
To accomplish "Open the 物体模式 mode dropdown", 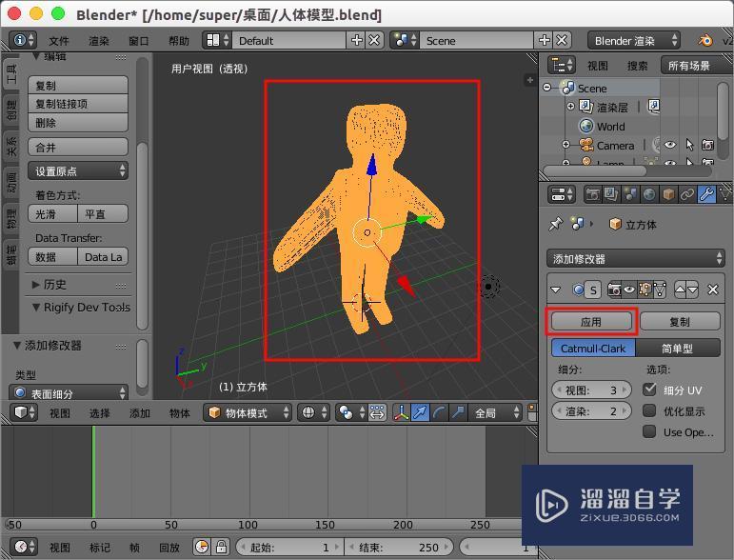I will tap(247, 412).
